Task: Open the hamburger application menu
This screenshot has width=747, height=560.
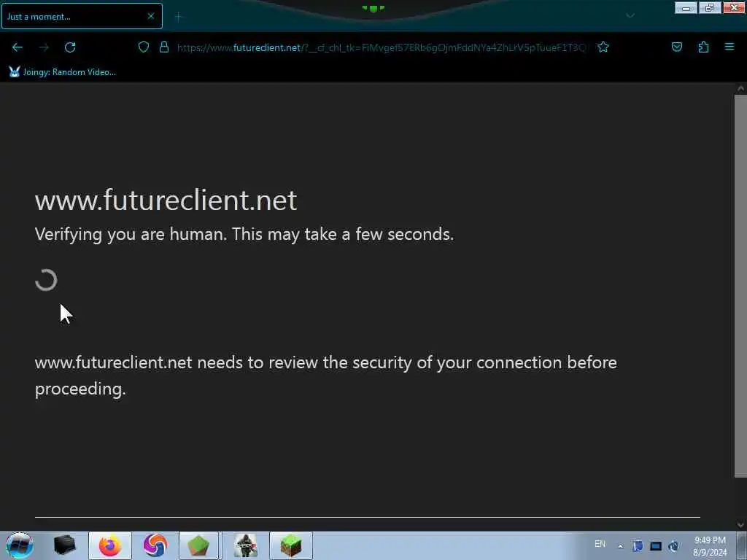Action: tap(729, 47)
